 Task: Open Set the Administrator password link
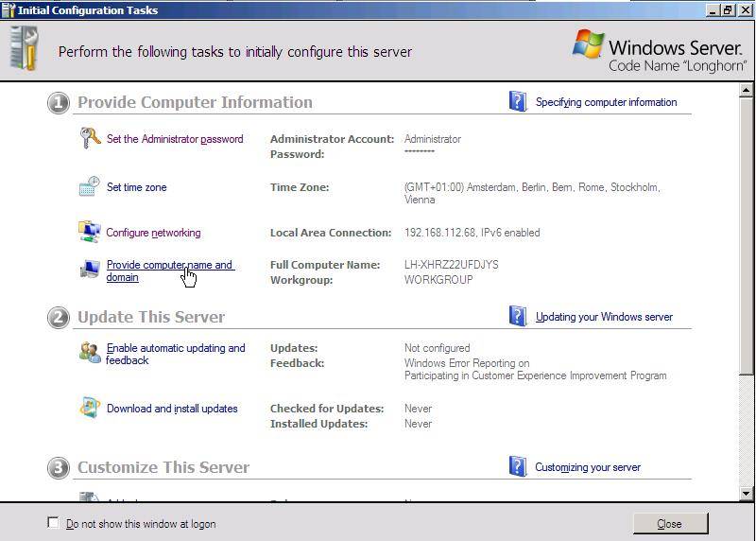pyautogui.click(x=175, y=139)
